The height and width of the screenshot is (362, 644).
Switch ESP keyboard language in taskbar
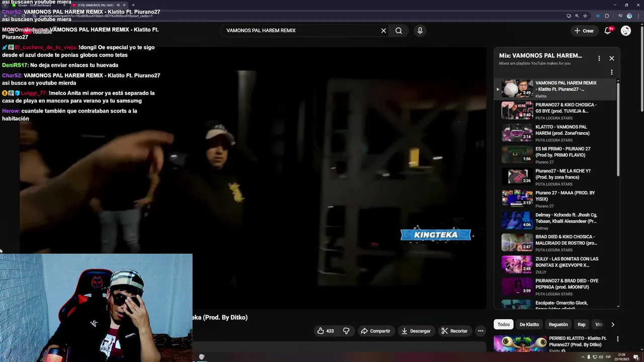click(x=608, y=357)
